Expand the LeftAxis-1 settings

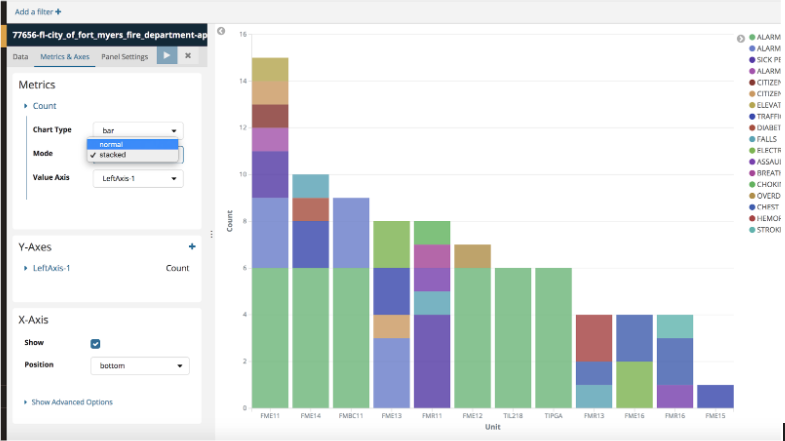coord(50,268)
